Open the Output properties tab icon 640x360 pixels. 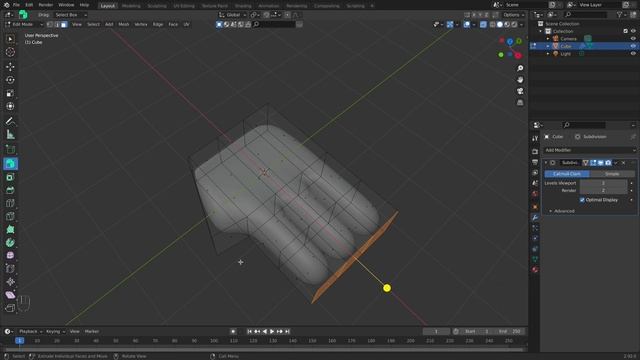point(535,162)
